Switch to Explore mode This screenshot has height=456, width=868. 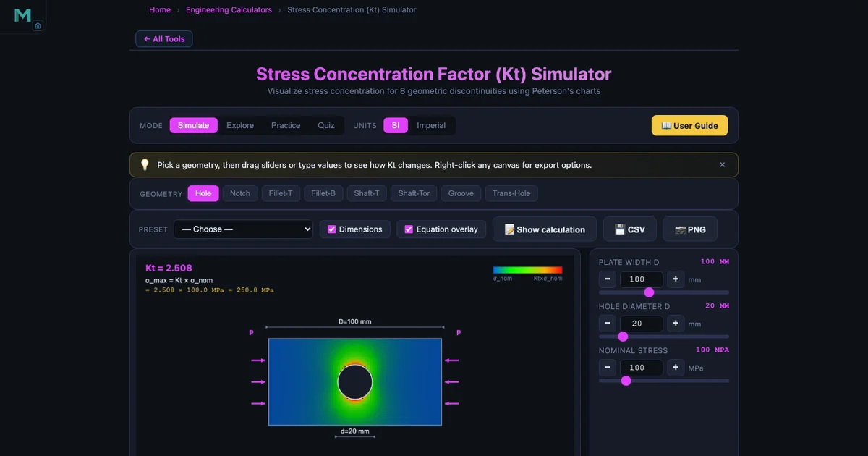[240, 125]
